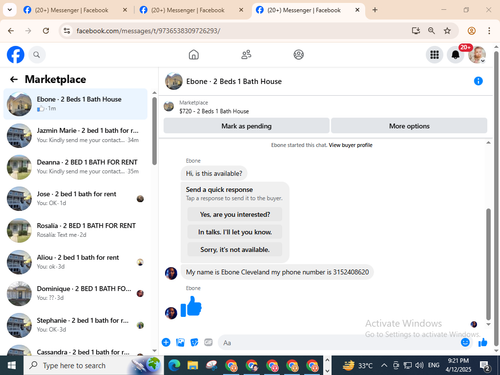Open More options for the listing

pyautogui.click(x=409, y=126)
